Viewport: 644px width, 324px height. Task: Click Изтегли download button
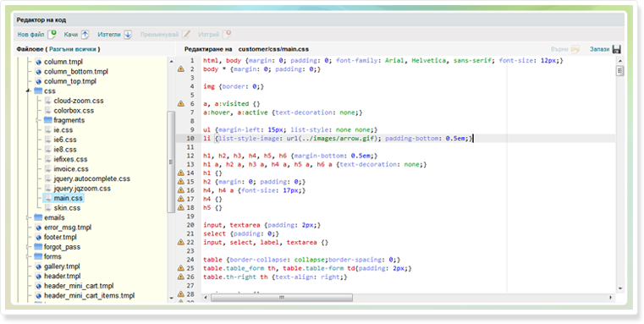click(114, 35)
